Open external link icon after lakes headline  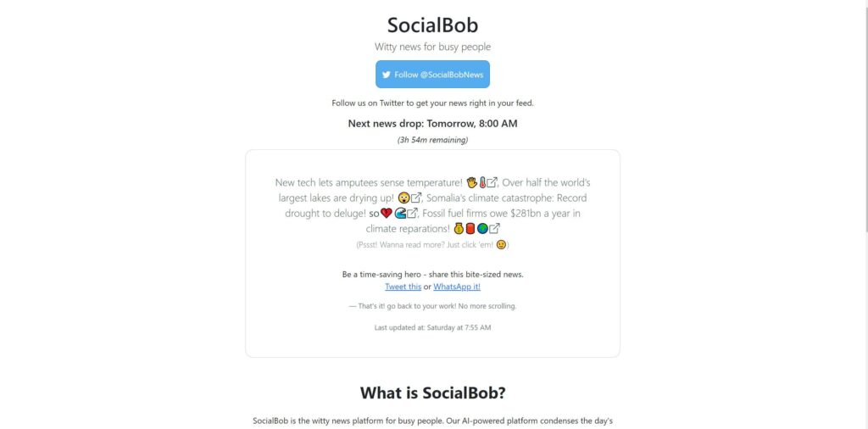tap(416, 198)
